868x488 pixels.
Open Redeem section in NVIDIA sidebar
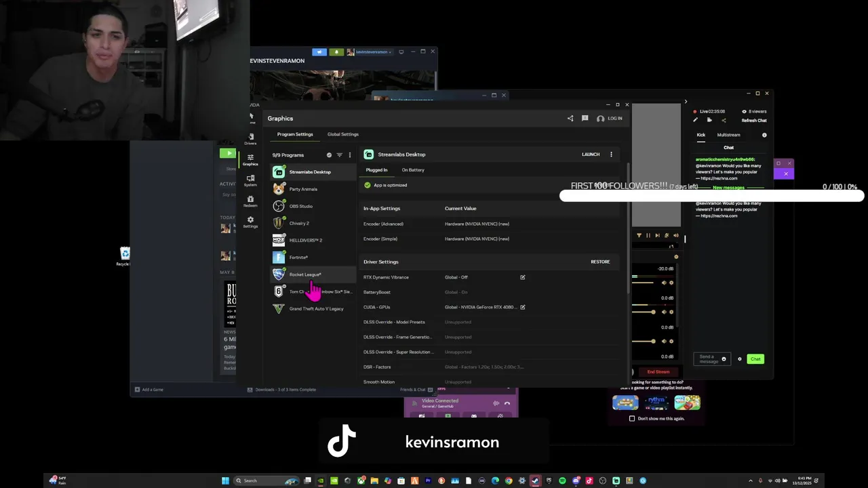[250, 201]
